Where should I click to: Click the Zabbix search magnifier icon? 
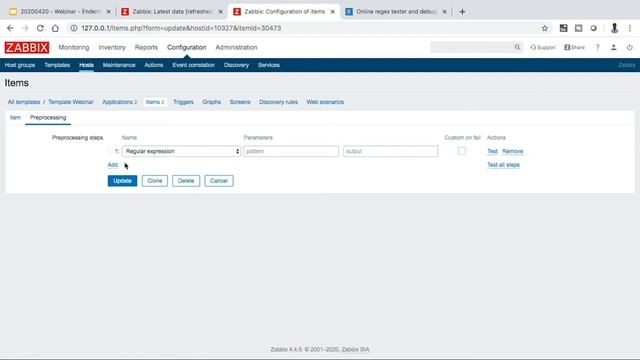pyautogui.click(x=517, y=47)
